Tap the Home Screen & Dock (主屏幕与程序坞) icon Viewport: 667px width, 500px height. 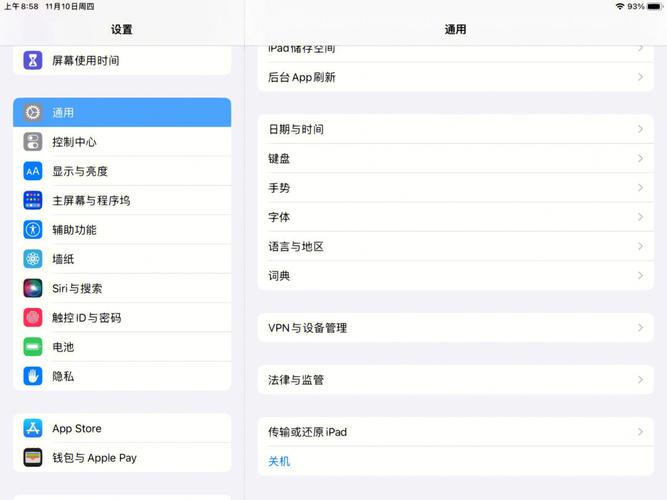point(33,200)
